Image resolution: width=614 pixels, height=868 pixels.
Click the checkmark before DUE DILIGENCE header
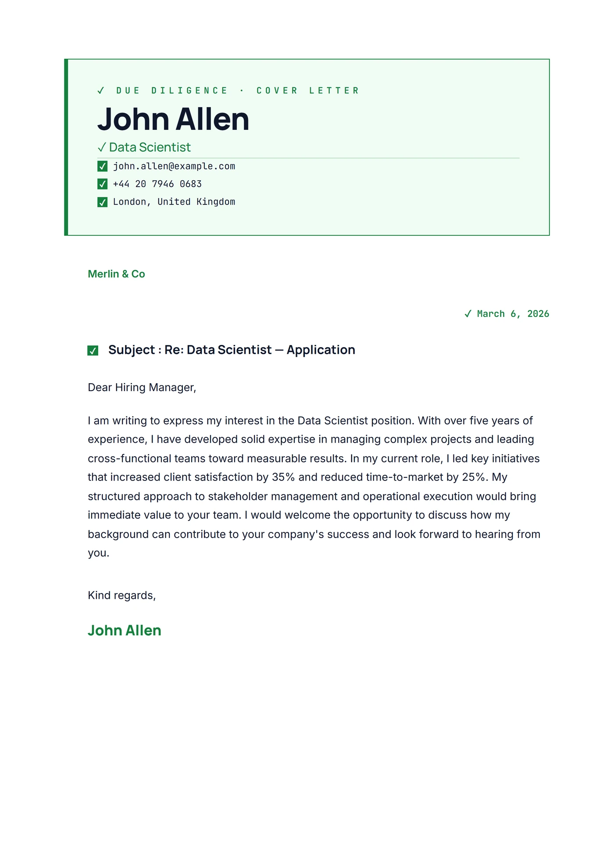coord(101,90)
